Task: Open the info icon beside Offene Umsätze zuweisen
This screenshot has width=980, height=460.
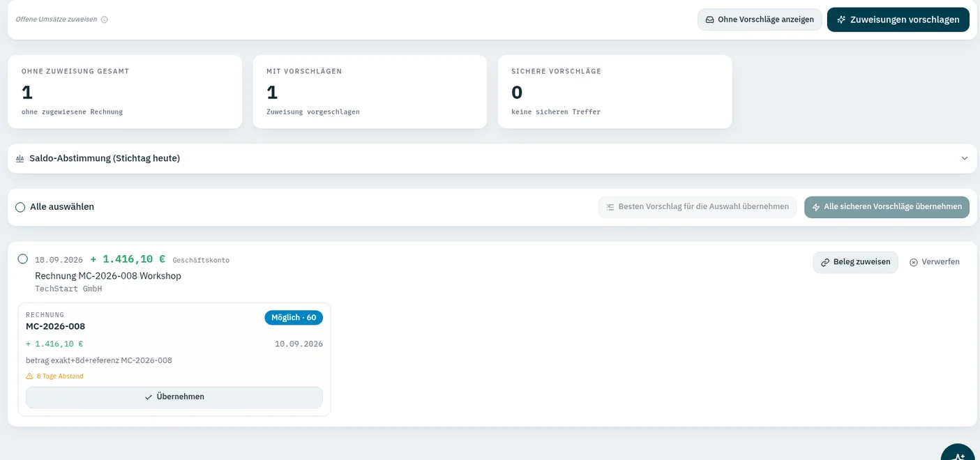Action: 105,20
